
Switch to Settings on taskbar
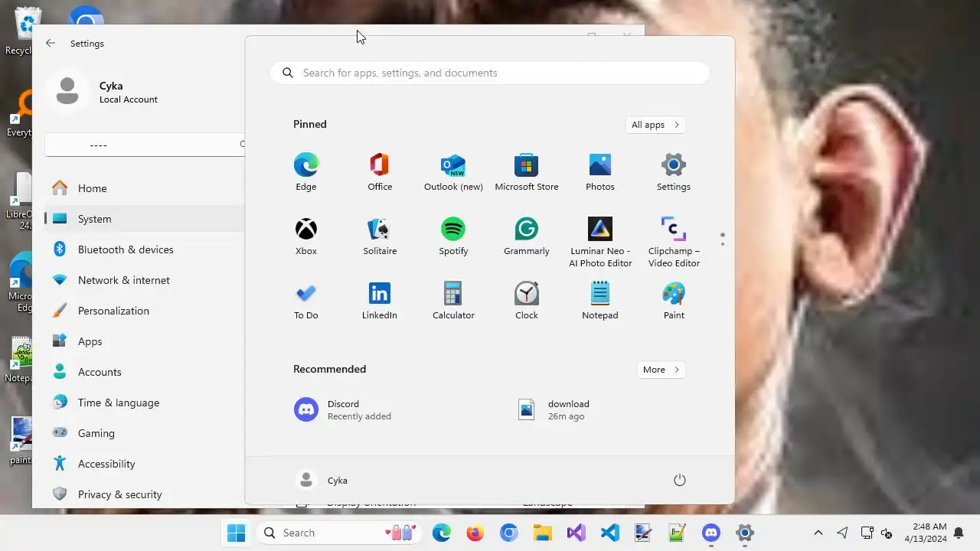click(x=745, y=533)
